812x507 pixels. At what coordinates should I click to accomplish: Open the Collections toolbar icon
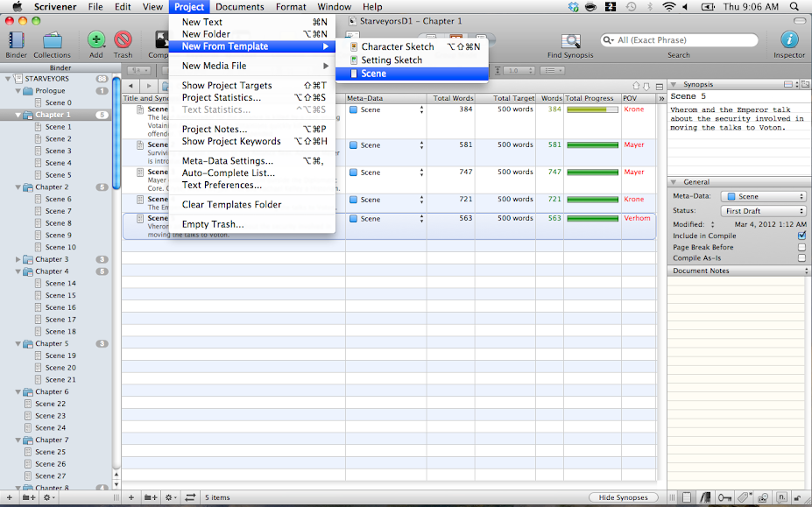52,40
